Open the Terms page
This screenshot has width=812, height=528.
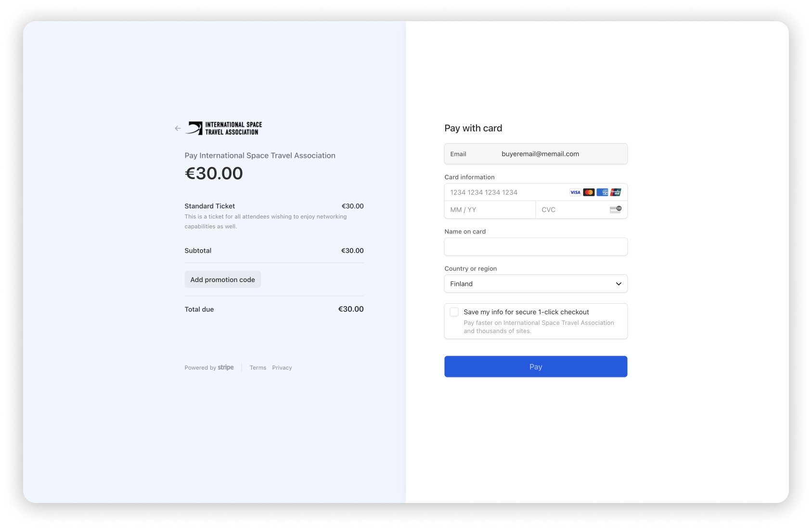coord(258,367)
